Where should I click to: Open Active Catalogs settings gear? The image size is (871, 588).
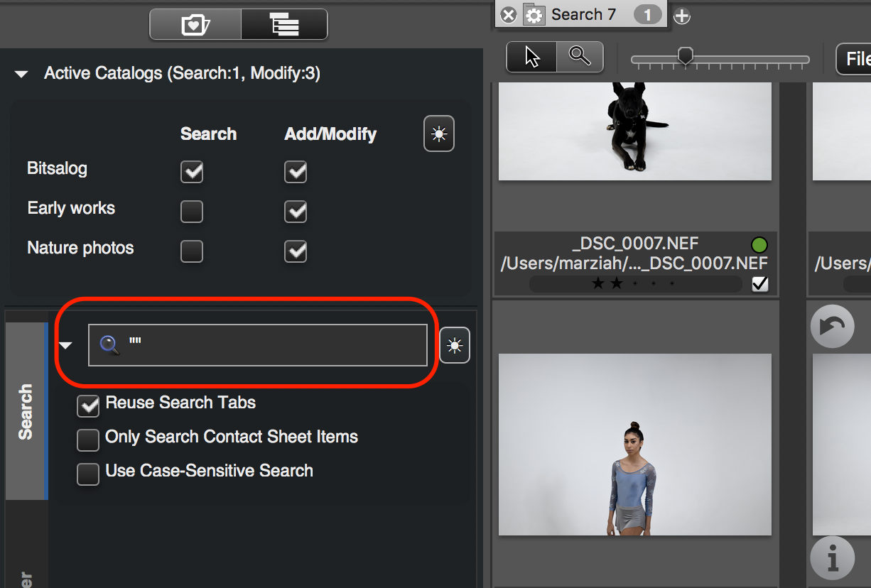pos(439,134)
